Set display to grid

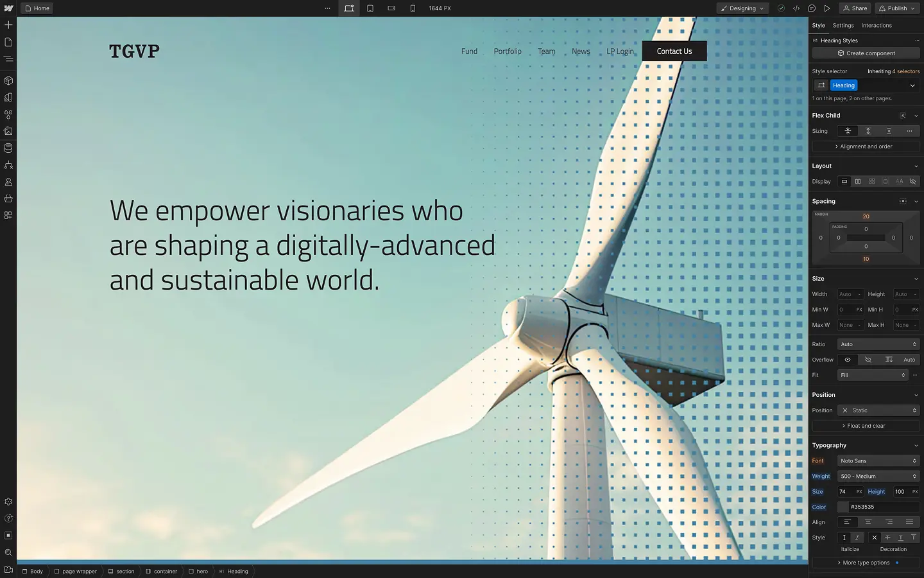872,182
